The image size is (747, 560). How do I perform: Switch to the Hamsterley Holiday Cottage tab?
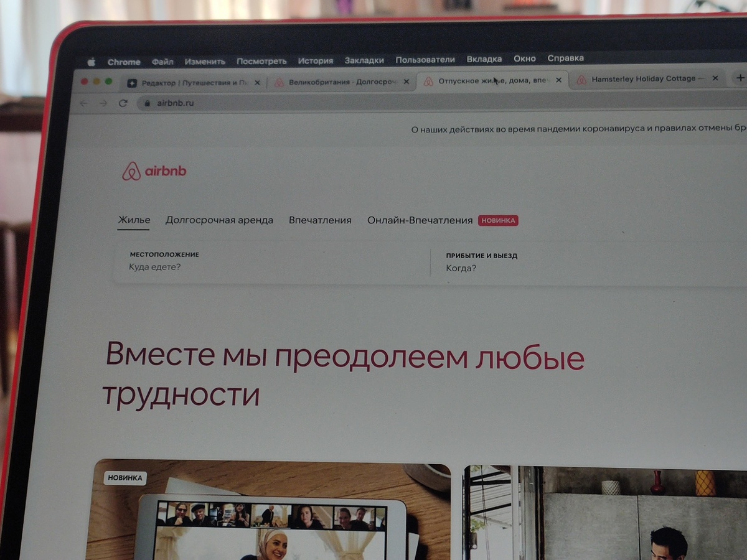[647, 79]
